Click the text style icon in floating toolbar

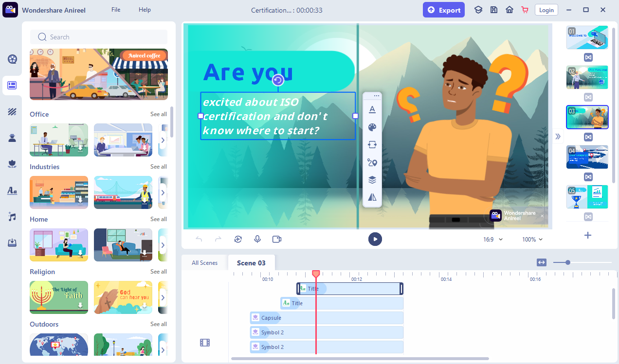372,109
